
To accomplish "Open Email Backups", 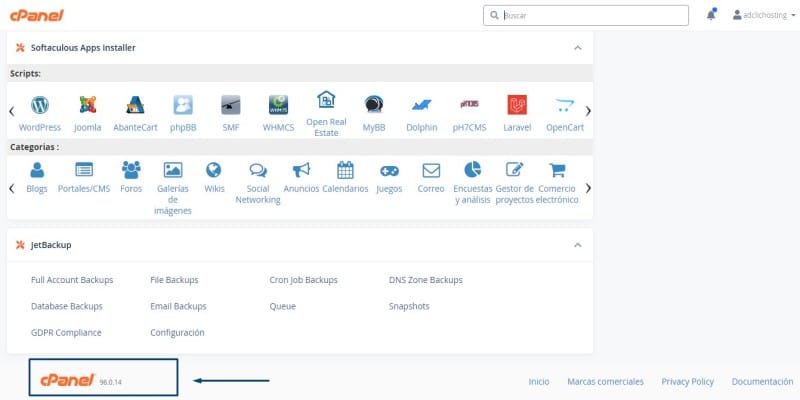I will point(179,306).
